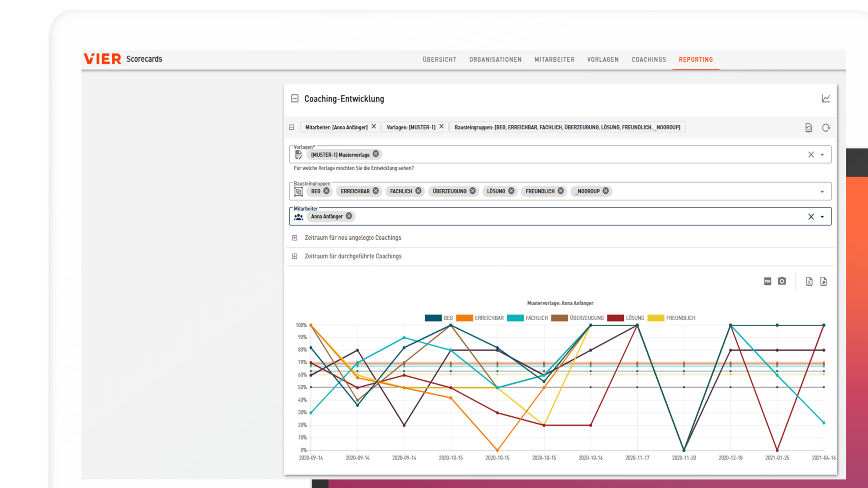
Task: Clear all entries in Mitarbeiter field
Action: coord(811,217)
